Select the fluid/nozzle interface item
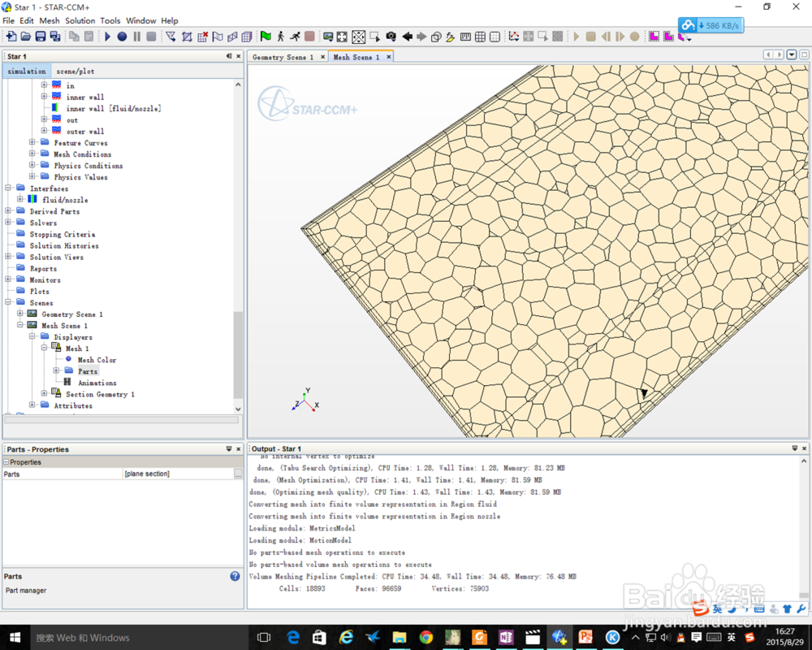 coord(65,200)
